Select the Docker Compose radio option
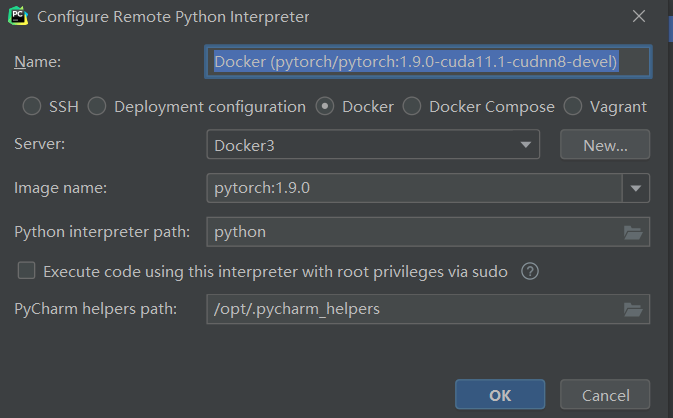Screen dimensions: 673x418 pos(411,106)
